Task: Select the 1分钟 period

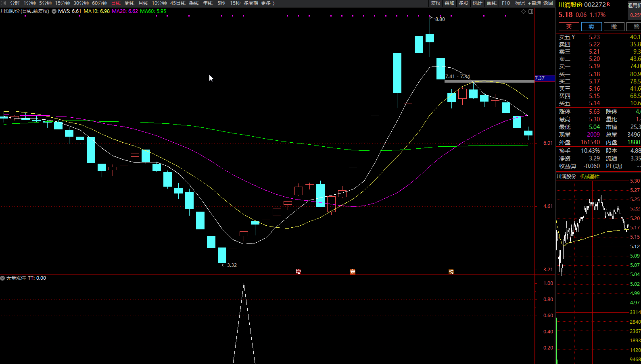Action: (x=29, y=3)
